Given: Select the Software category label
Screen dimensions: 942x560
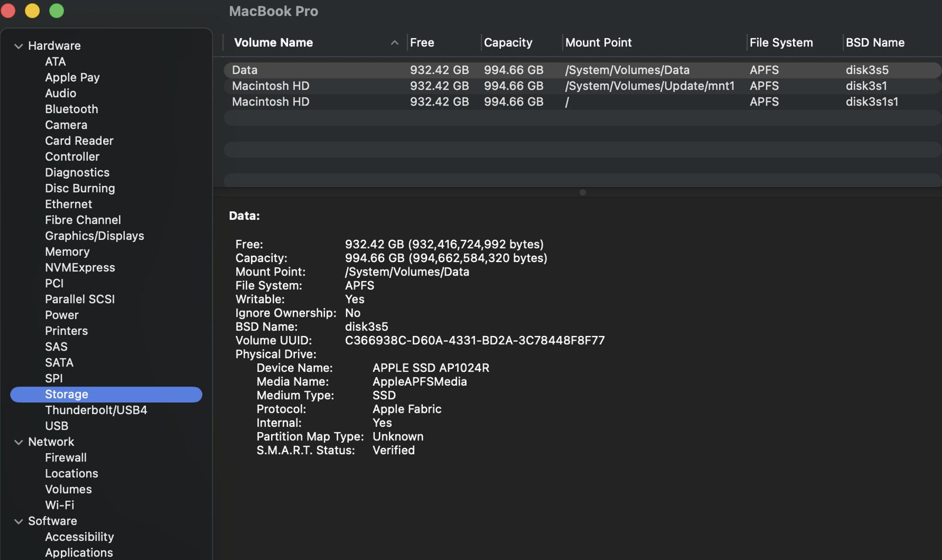Looking at the screenshot, I should pos(52,521).
